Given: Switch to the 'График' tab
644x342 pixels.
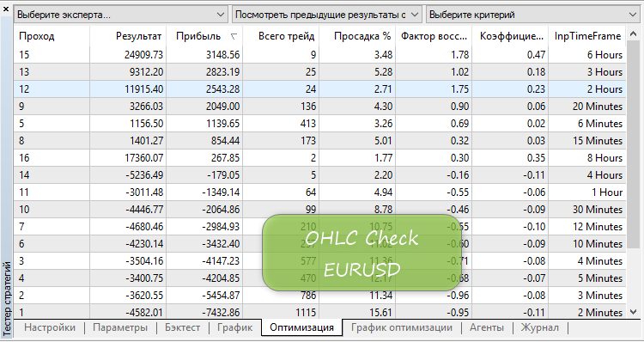Looking at the screenshot, I should [235, 327].
